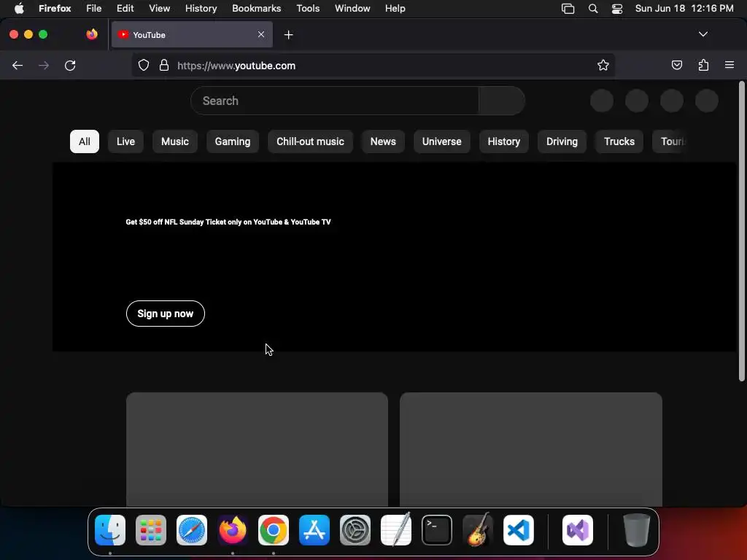Select the All filter chip
The width and height of the screenshot is (747, 560).
[x=85, y=141]
